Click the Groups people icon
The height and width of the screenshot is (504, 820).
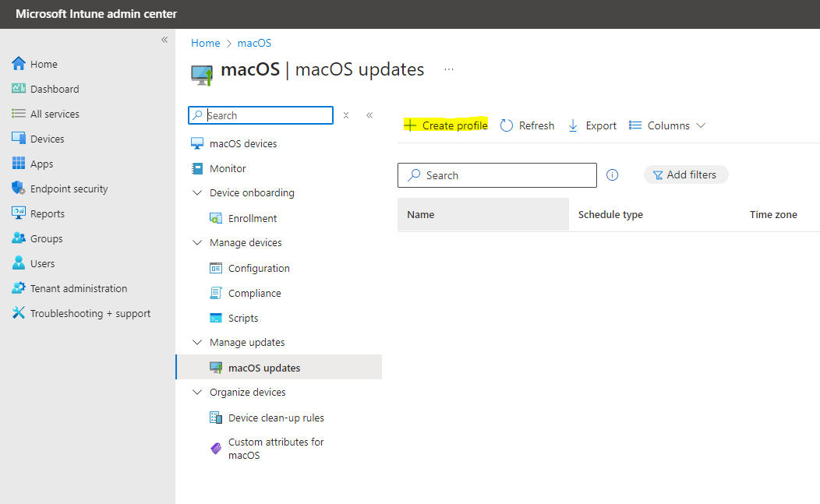18,238
